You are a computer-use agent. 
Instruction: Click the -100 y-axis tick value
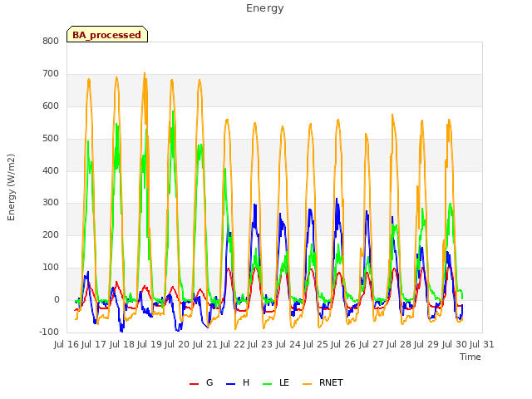(49, 332)
